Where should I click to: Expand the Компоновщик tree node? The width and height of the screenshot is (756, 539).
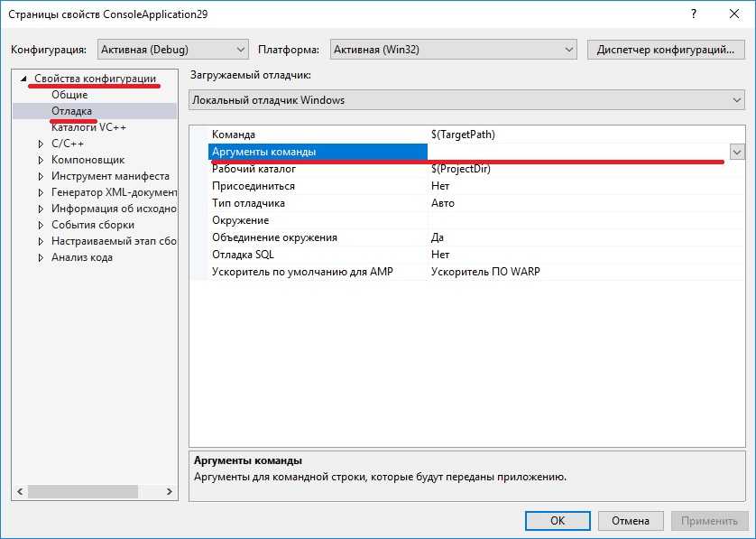click(x=41, y=160)
